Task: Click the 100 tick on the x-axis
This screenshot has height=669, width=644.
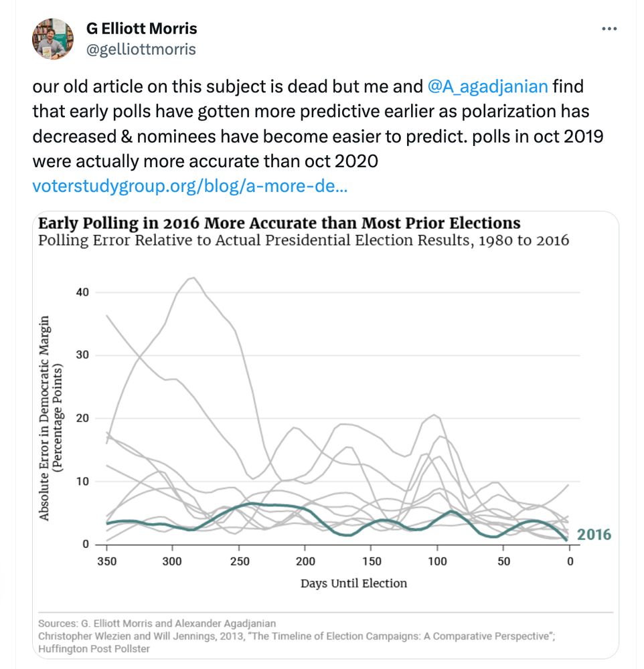Action: pyautogui.click(x=437, y=561)
